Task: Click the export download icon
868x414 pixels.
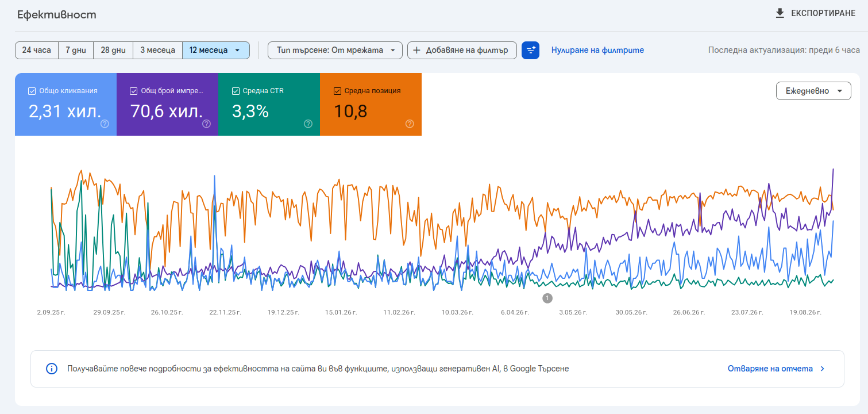Action: click(x=780, y=13)
